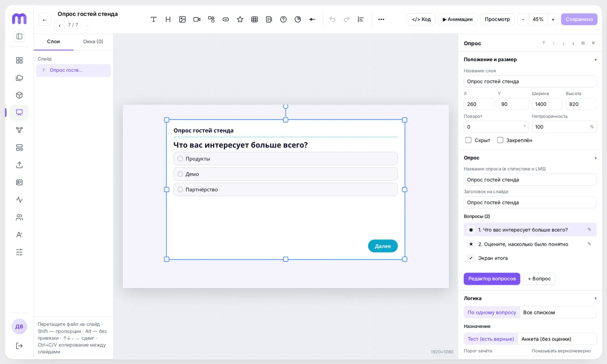Click the Непрозрачность value field
The height and width of the screenshot is (364, 607).
(564, 127)
